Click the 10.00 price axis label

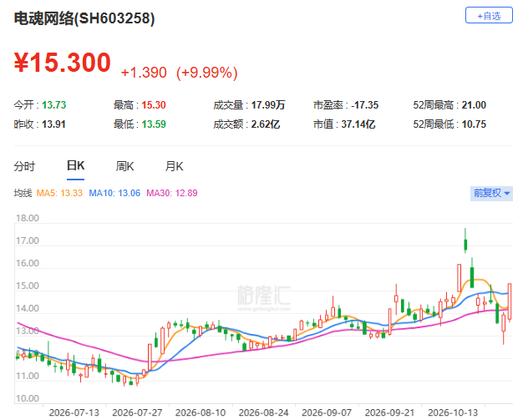28,398
